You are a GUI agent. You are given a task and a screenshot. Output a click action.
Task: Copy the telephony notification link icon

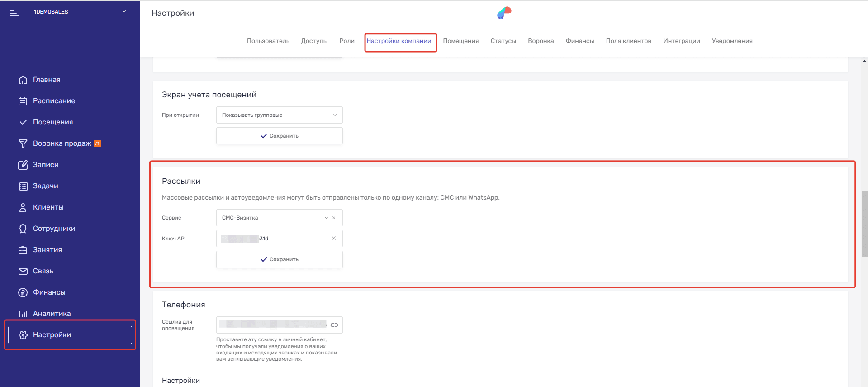pyautogui.click(x=334, y=325)
